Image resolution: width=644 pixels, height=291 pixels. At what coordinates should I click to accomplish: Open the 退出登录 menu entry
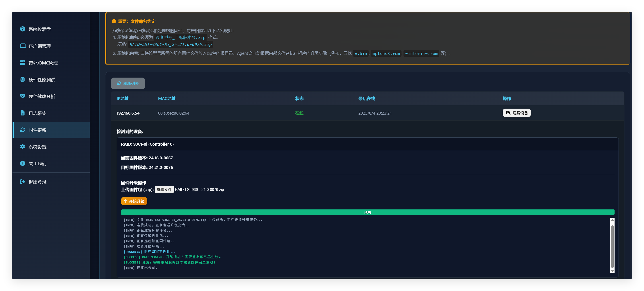[x=37, y=182]
